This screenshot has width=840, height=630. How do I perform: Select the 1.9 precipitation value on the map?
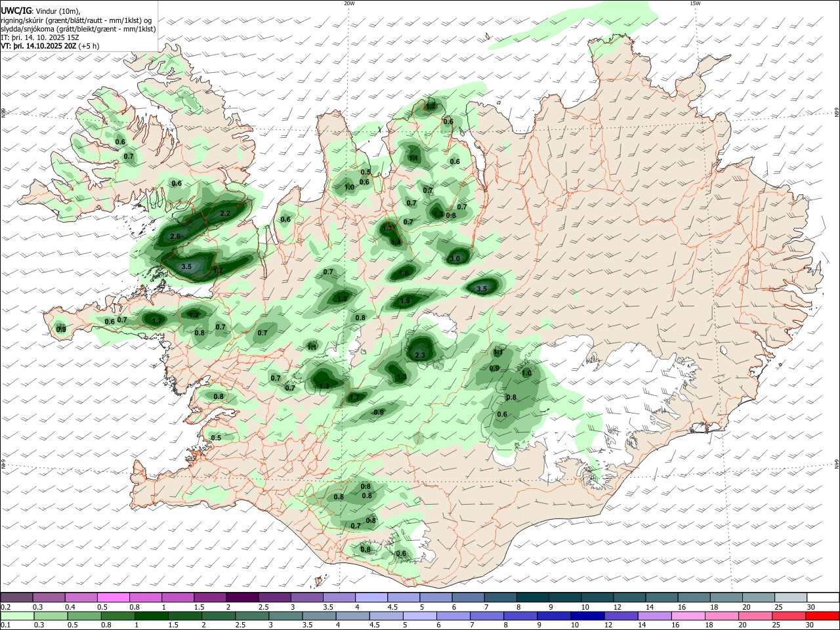[405, 301]
